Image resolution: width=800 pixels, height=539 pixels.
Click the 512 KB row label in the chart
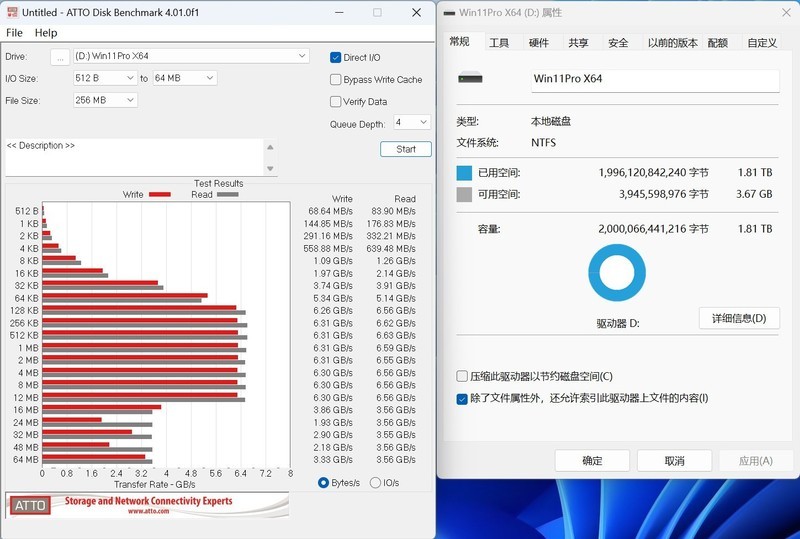point(24,335)
